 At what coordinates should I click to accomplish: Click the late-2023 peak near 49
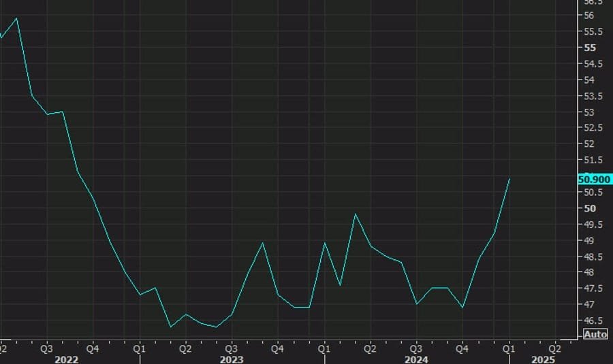263,243
